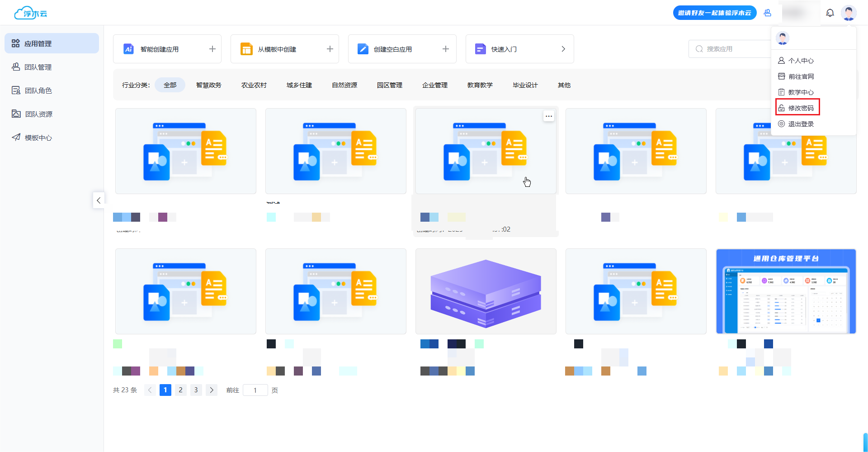Screen dimensions: 868x452
Task: Choose 退出登录 in dropdown menu
Action: pos(800,124)
